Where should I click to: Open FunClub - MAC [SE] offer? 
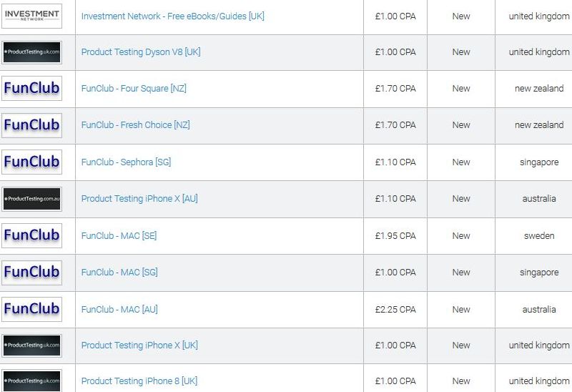[119, 236]
